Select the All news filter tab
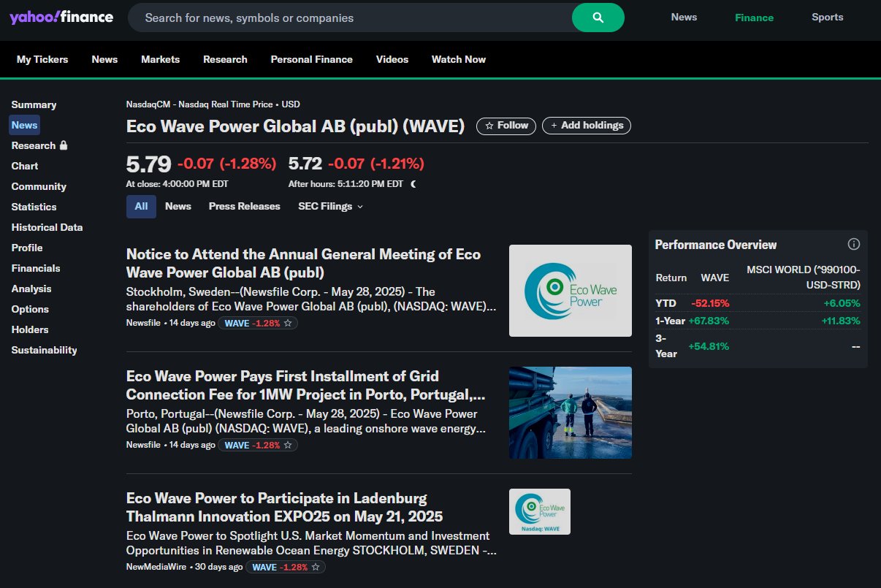 pyautogui.click(x=141, y=207)
